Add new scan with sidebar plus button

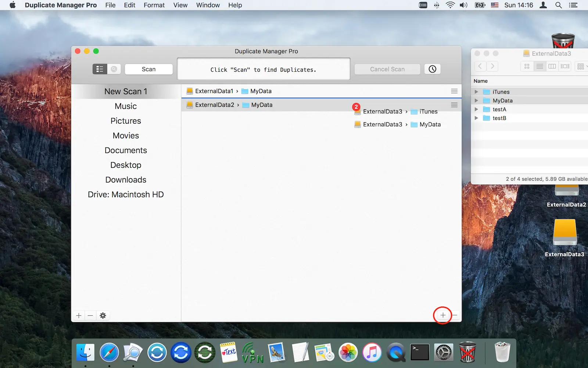coord(79,315)
